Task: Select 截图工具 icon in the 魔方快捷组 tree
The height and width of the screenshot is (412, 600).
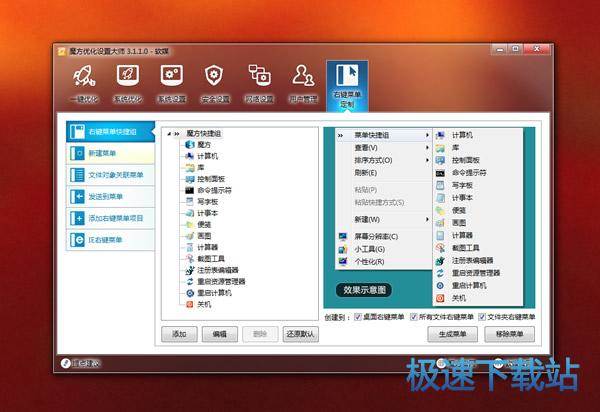Action: pos(190,259)
